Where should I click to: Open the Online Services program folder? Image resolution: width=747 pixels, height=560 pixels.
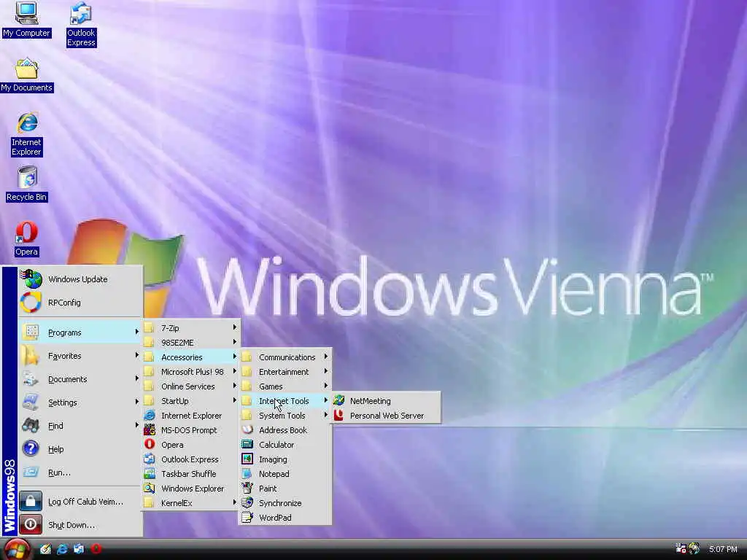(190, 386)
